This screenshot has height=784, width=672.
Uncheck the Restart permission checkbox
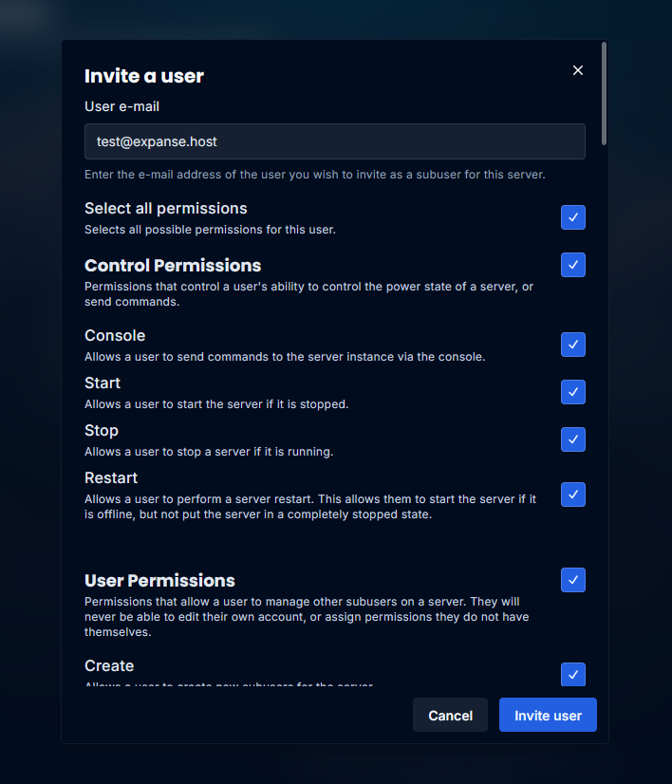point(573,495)
